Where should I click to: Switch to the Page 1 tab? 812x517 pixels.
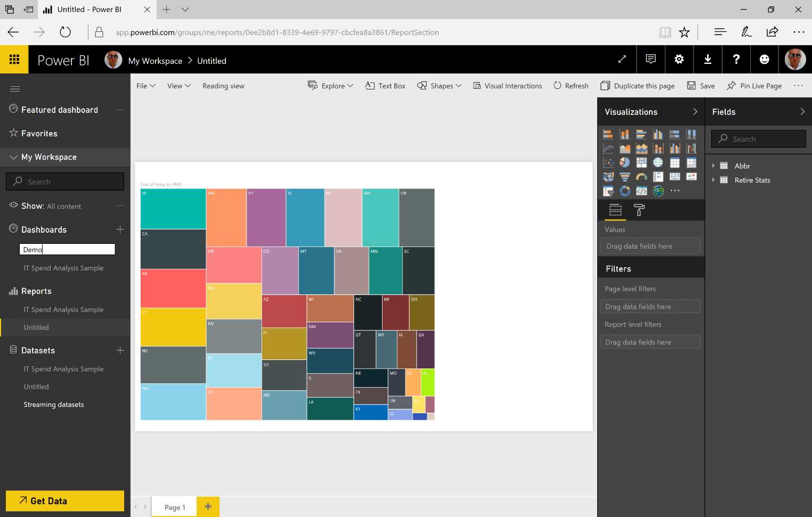(x=174, y=507)
